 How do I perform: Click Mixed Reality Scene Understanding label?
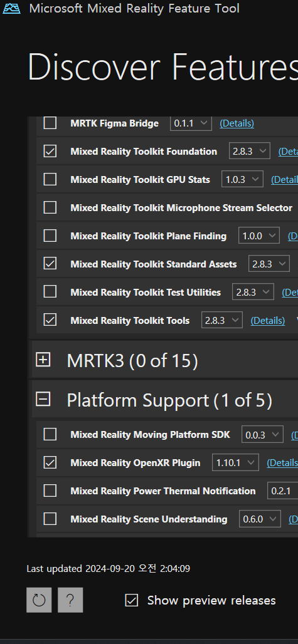(149, 519)
